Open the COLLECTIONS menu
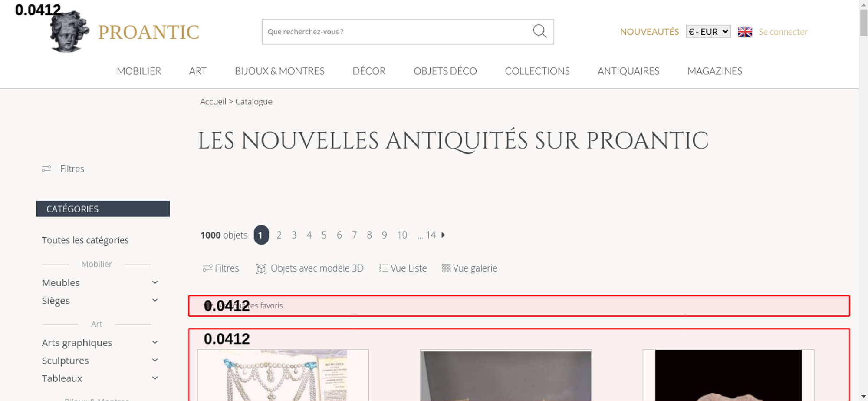The width and height of the screenshot is (868, 401). click(537, 71)
